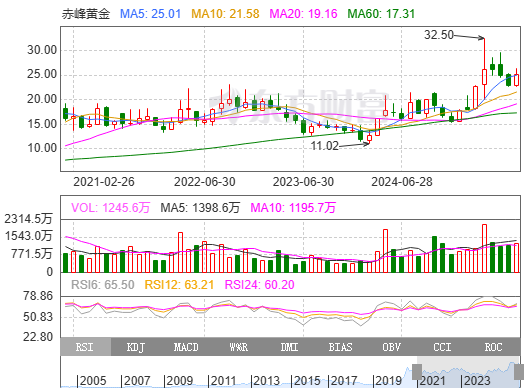Click the MA5: 25.01 legend label
525x392 pixels.
150,14
